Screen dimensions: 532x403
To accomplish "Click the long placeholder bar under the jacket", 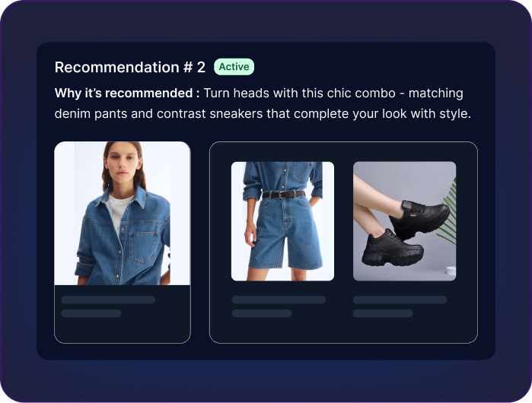I will point(108,300).
